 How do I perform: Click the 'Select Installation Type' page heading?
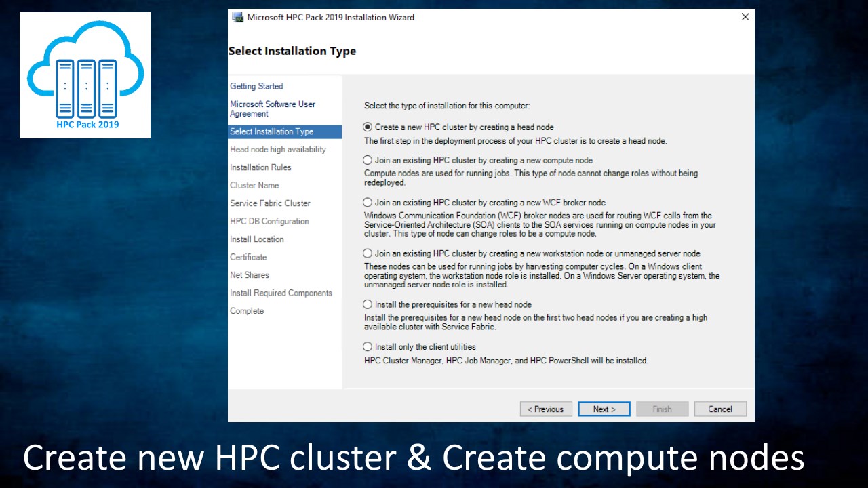tap(292, 52)
